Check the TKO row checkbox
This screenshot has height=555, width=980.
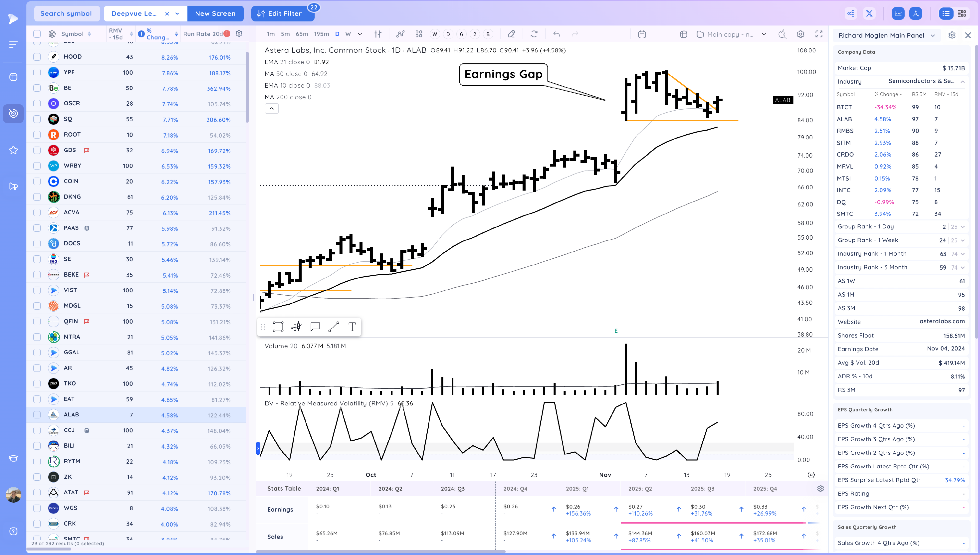(x=37, y=383)
